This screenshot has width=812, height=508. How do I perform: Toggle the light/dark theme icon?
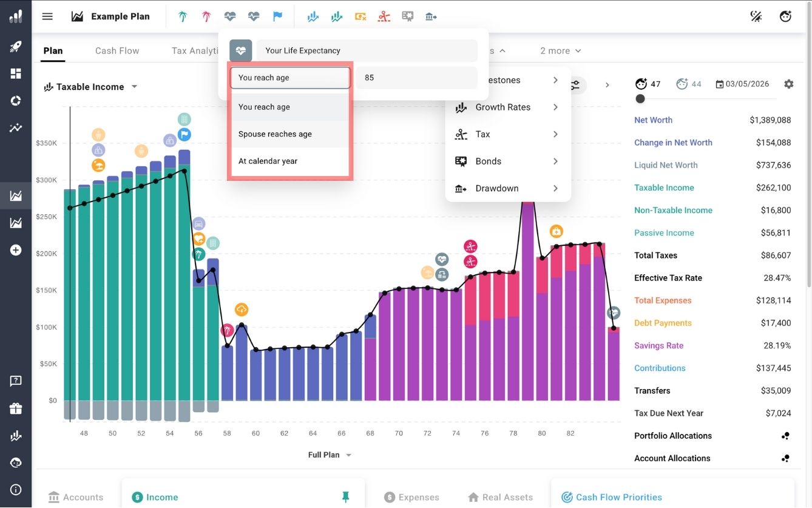pyautogui.click(x=756, y=16)
